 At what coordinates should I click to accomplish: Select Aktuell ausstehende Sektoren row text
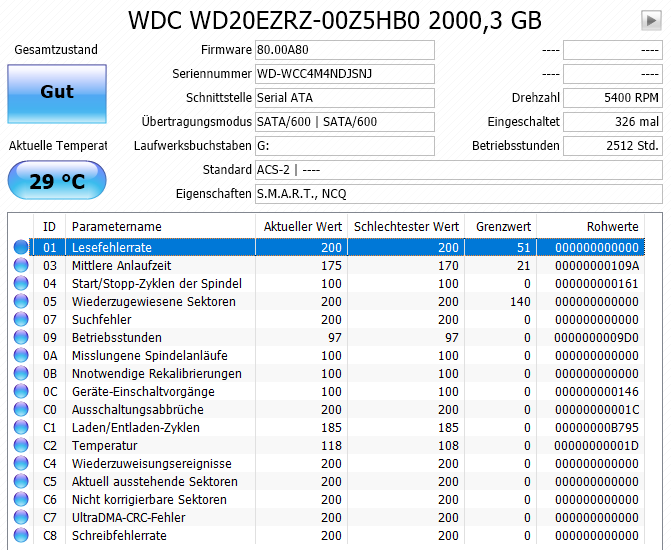(x=154, y=482)
